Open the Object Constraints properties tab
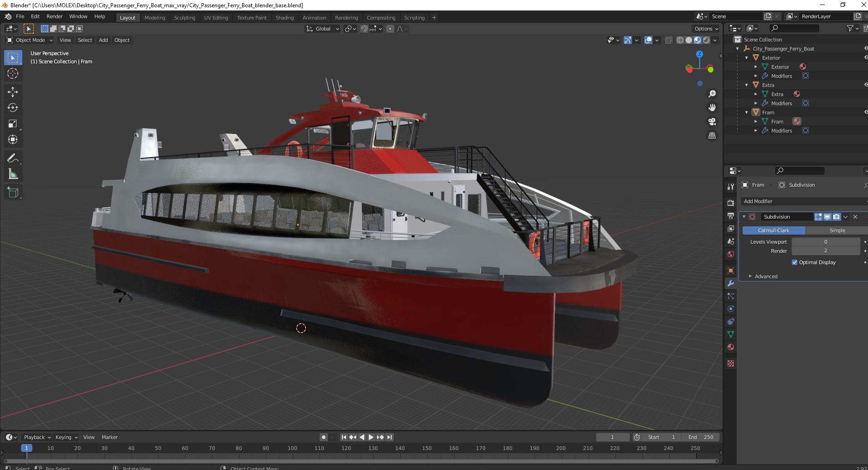Screen dimensions: 868x470 [x=731, y=322]
